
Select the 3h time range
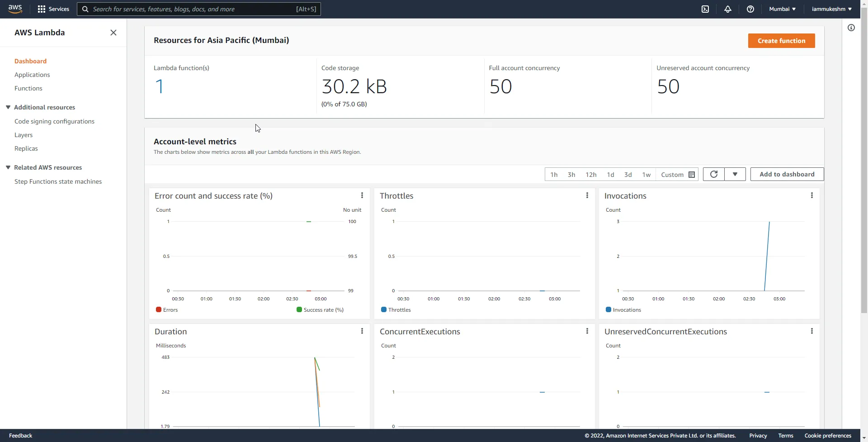pos(571,174)
